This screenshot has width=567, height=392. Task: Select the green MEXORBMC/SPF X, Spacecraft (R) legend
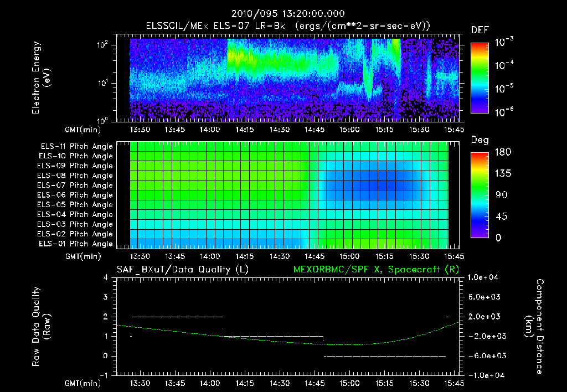376,270
